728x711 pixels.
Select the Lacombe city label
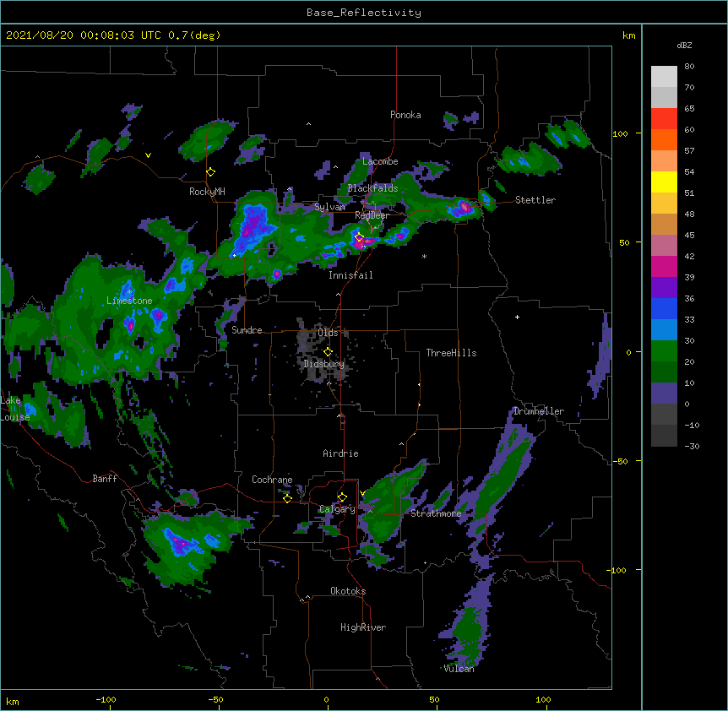pos(380,161)
